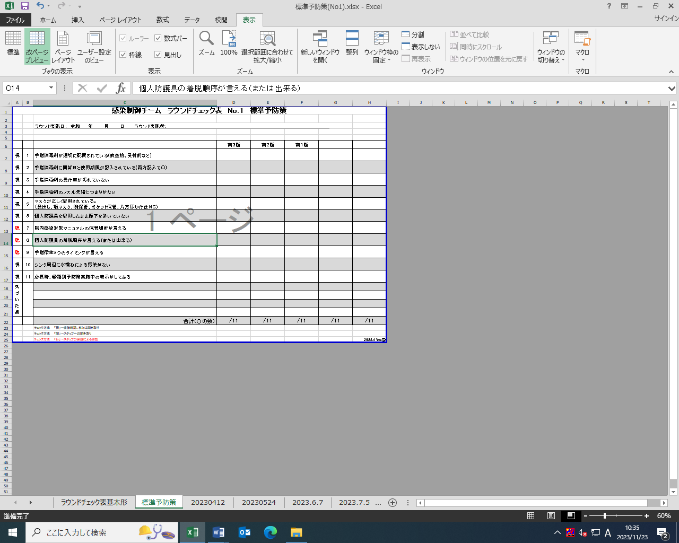Select Page Layout view icon
679x543 pixels.
(62, 44)
